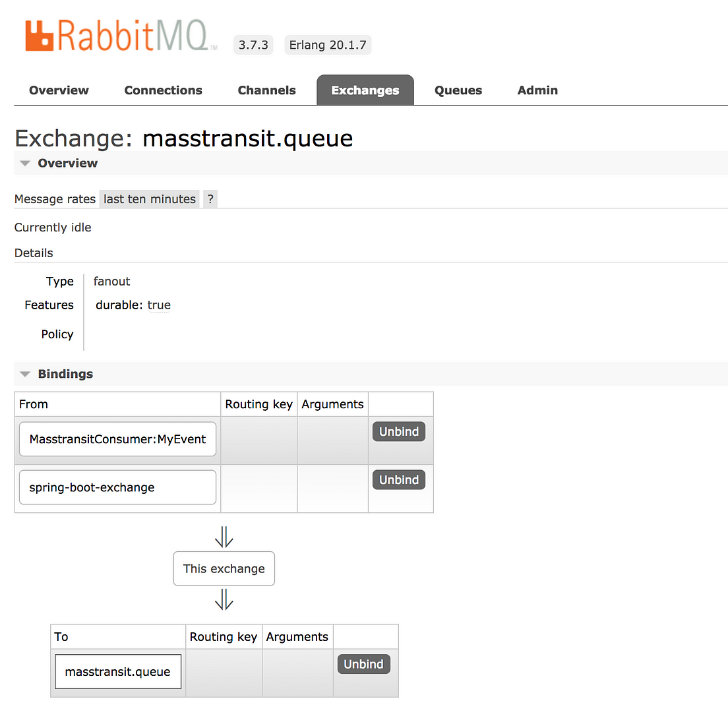The height and width of the screenshot is (724, 728).
Task: Click the Details heading
Action: 34,253
